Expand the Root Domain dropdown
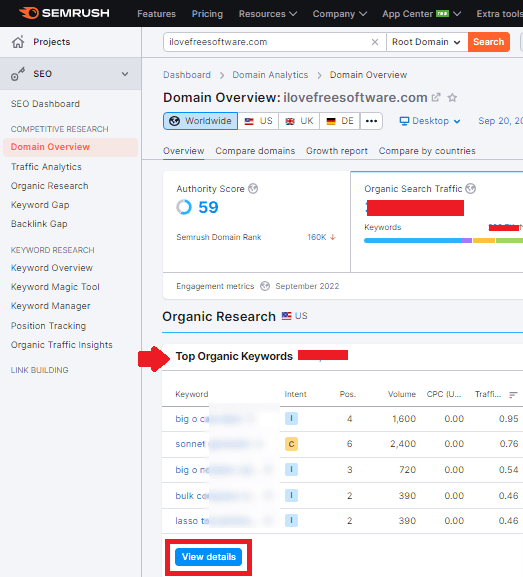Image resolution: width=523 pixels, height=577 pixels. [427, 42]
